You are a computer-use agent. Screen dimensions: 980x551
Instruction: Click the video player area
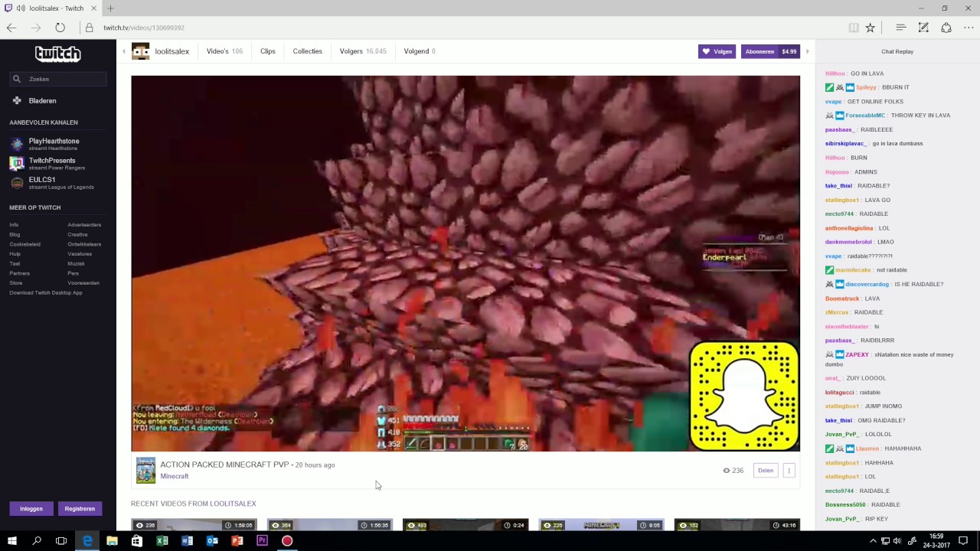click(465, 263)
